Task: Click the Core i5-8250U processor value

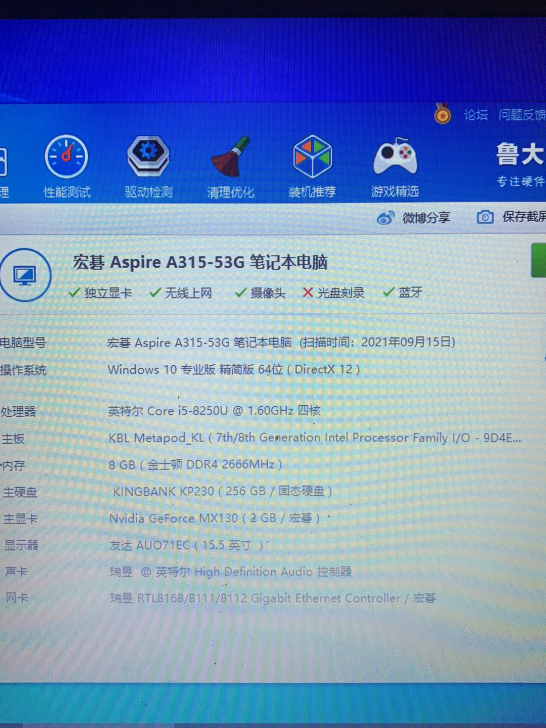Action: [214, 410]
